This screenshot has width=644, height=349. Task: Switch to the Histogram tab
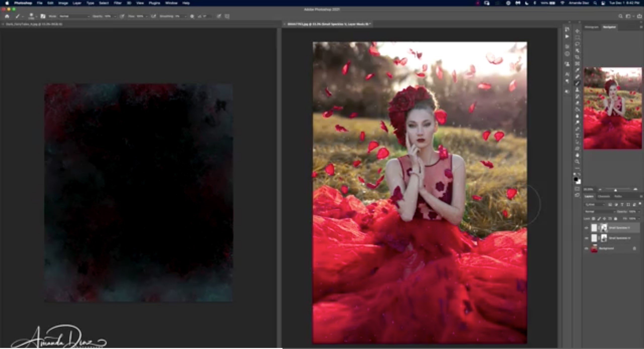point(591,27)
